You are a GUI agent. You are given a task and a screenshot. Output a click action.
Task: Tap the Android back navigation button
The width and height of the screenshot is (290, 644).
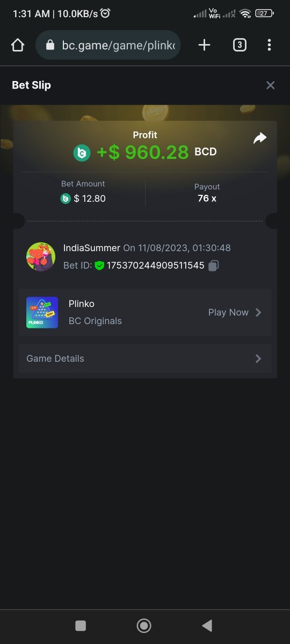pos(207,625)
